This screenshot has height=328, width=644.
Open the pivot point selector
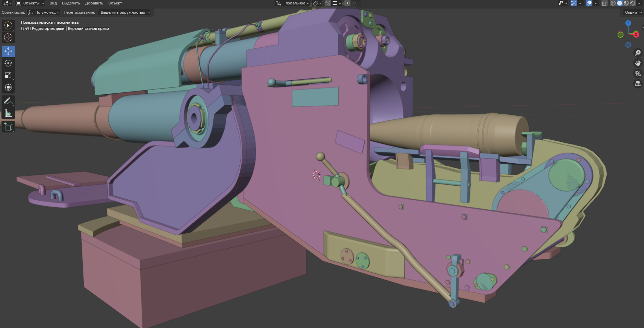pos(317,3)
